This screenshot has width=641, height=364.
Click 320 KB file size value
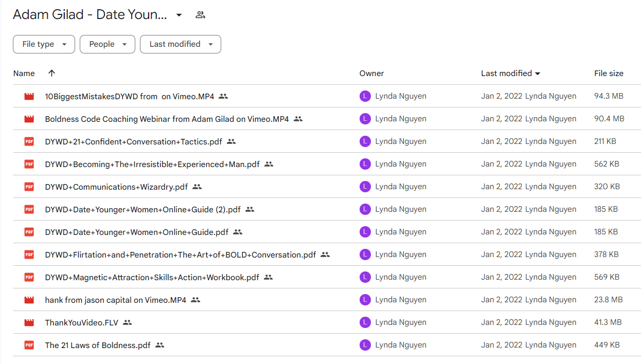point(607,187)
